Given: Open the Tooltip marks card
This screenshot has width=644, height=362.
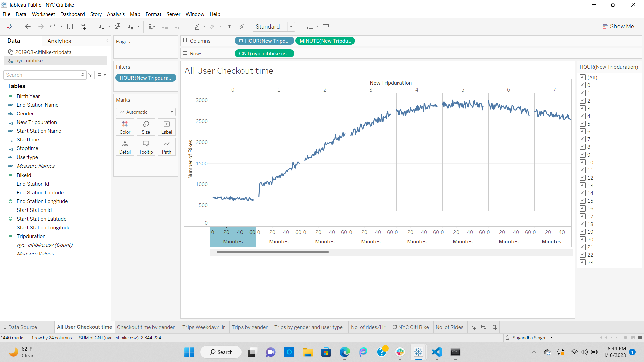Looking at the screenshot, I should click(146, 147).
